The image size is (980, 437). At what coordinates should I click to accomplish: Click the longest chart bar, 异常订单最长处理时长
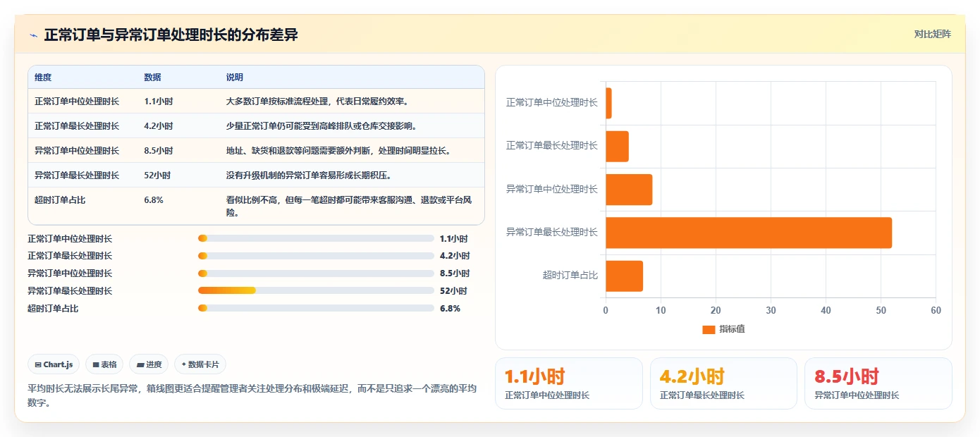[749, 233]
